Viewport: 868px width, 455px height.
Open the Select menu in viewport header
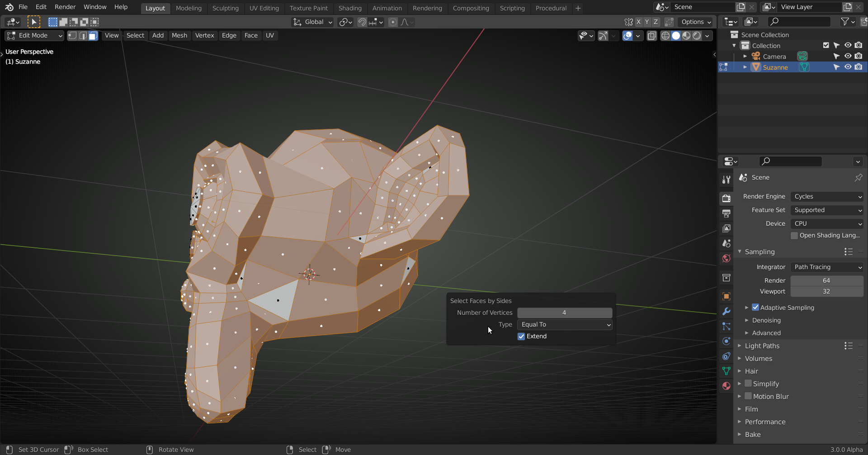(135, 36)
